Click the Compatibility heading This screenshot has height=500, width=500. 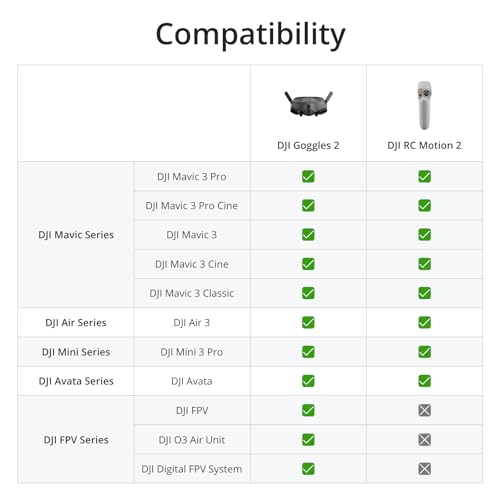[250, 35]
